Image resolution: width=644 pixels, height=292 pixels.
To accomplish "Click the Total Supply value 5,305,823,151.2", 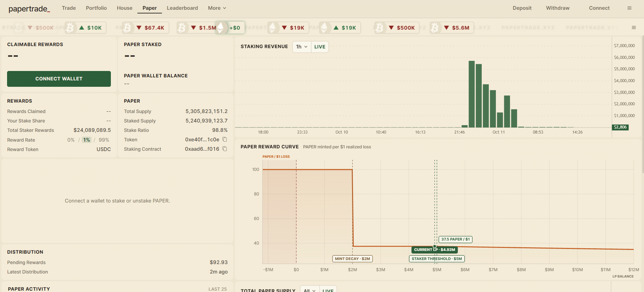I will (x=207, y=111).
